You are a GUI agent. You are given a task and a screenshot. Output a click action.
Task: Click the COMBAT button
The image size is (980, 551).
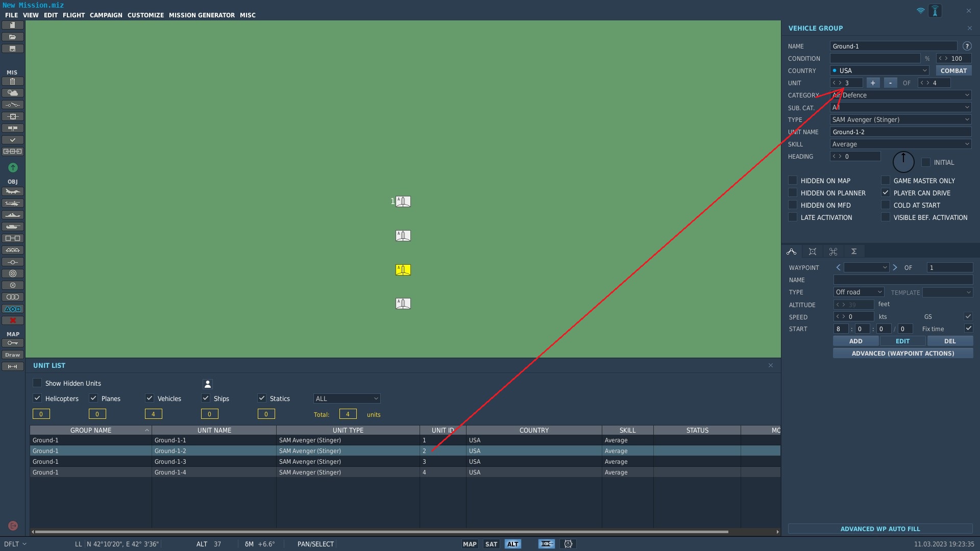point(953,70)
